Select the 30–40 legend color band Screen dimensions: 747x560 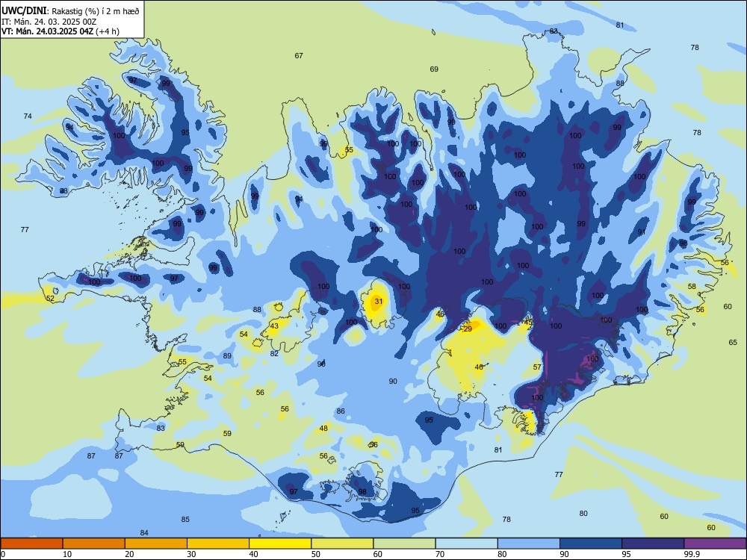pyautogui.click(x=218, y=544)
